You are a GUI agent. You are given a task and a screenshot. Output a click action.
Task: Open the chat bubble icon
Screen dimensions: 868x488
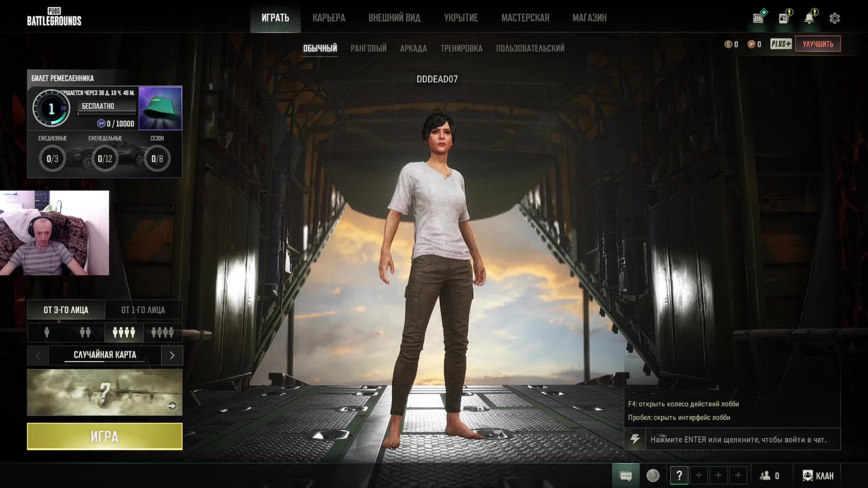626,476
